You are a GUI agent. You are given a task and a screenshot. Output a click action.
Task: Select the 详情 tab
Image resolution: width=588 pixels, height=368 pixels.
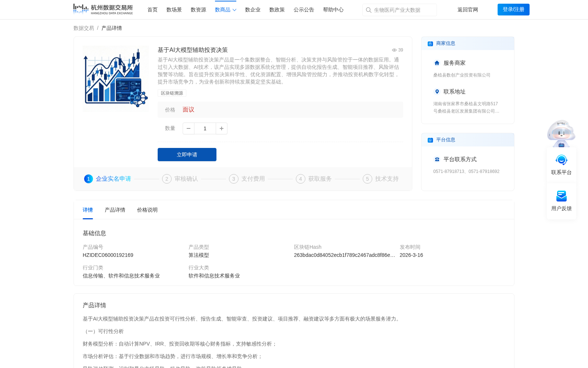tap(88, 210)
